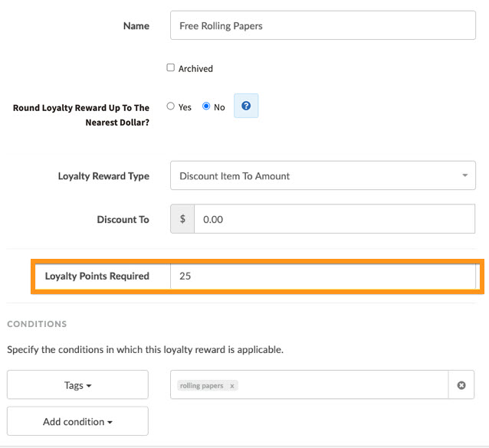Remove the Tags condition with circle-x icon

[461, 385]
